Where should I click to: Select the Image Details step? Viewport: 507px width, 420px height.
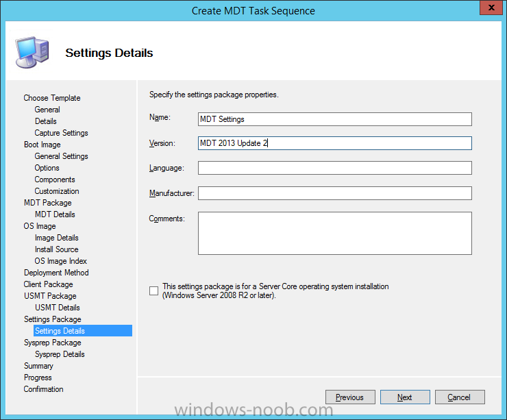coord(57,238)
